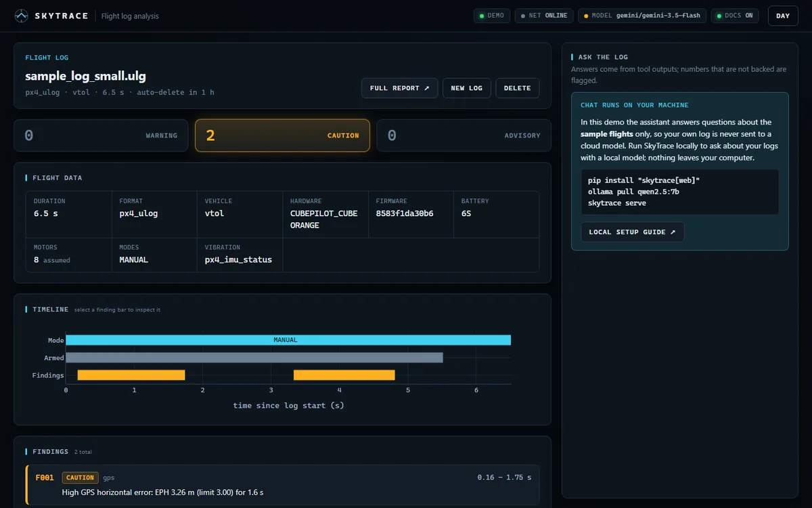Viewport: 812px width, 508px height.
Task: Click the vehicle value vtol
Action: pyautogui.click(x=215, y=213)
